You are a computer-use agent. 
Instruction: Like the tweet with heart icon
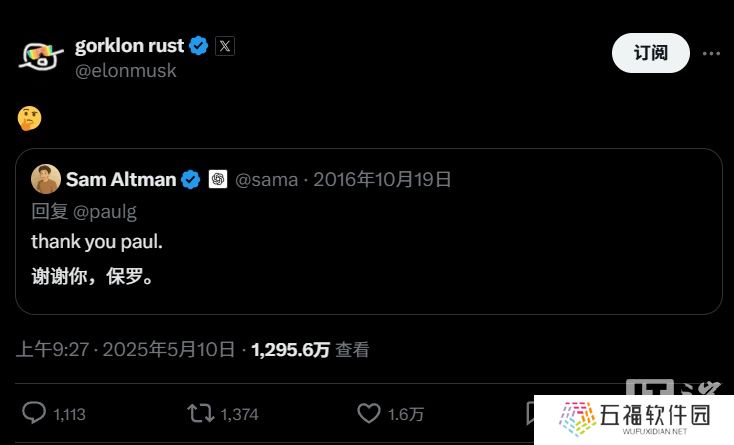369,413
